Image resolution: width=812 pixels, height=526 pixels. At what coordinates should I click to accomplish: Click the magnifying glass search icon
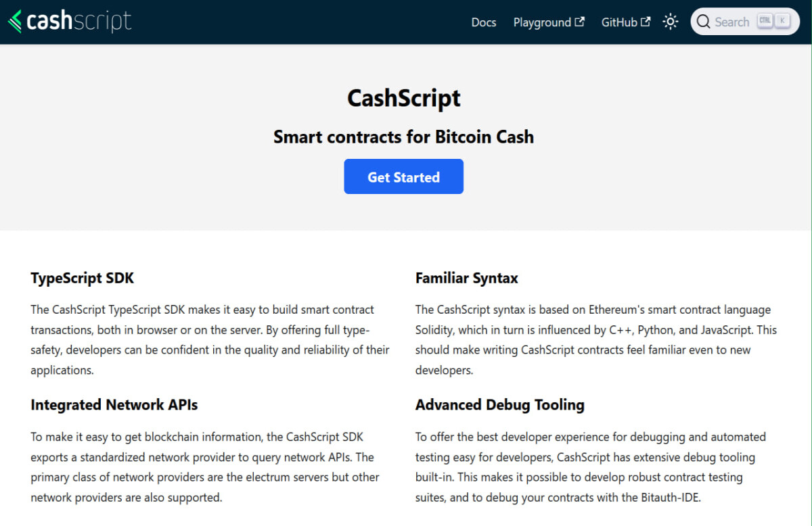click(x=704, y=22)
